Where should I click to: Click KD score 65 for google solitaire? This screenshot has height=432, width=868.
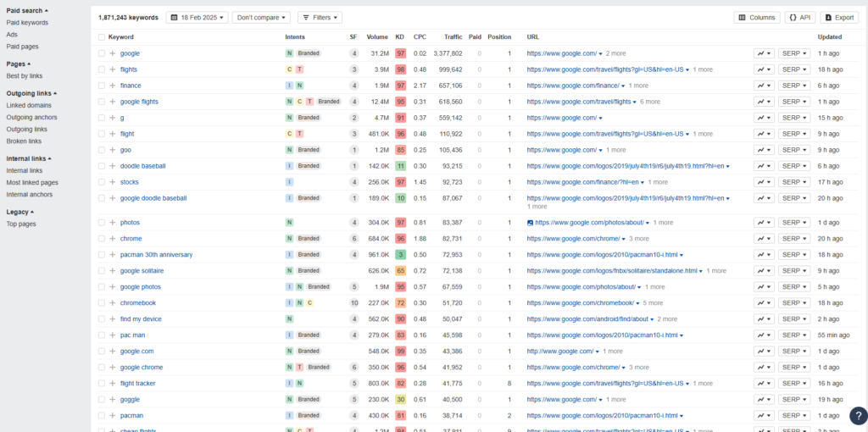tap(400, 271)
